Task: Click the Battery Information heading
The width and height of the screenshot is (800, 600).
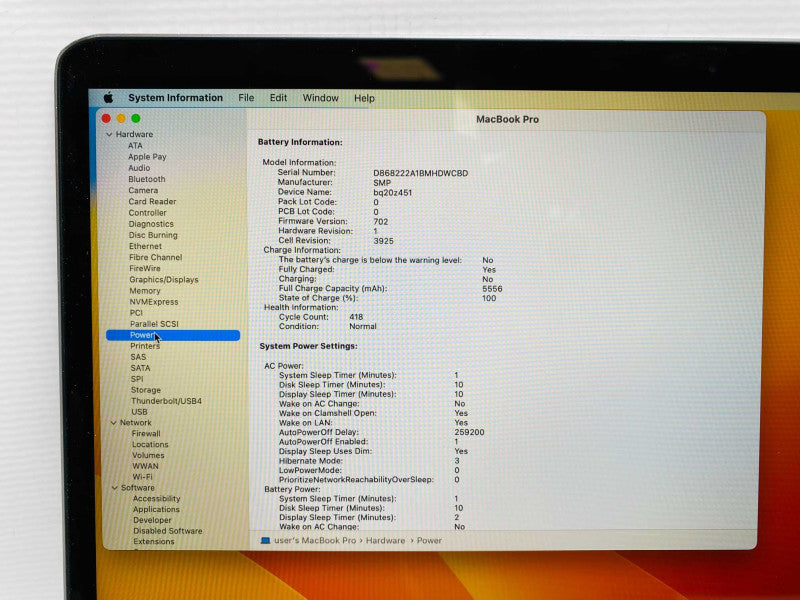Action: click(300, 142)
